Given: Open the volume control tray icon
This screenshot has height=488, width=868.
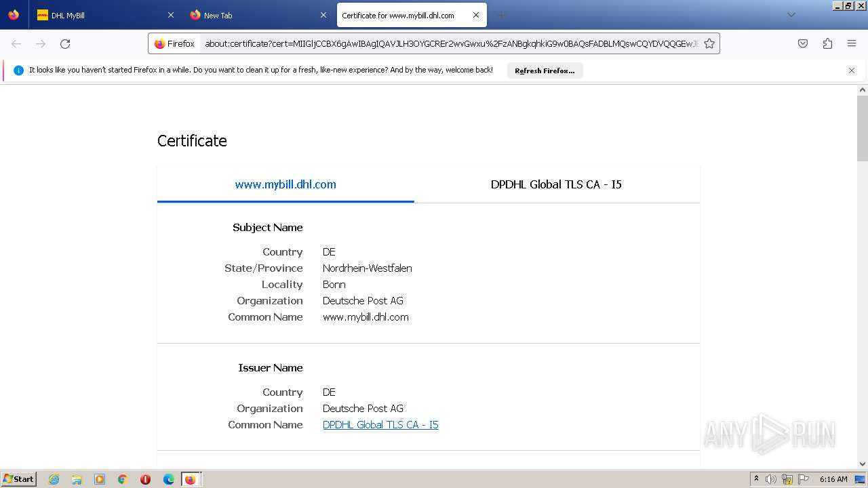Looking at the screenshot, I should pos(771,479).
